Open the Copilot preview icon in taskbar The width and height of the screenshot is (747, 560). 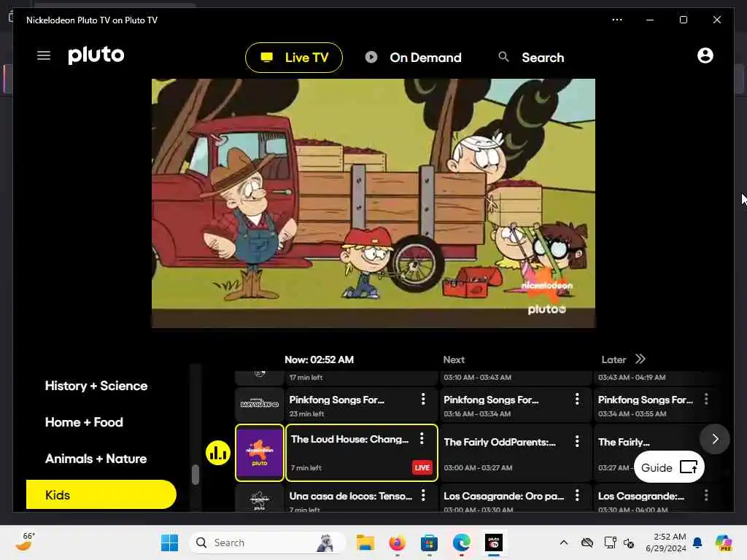pos(724,542)
